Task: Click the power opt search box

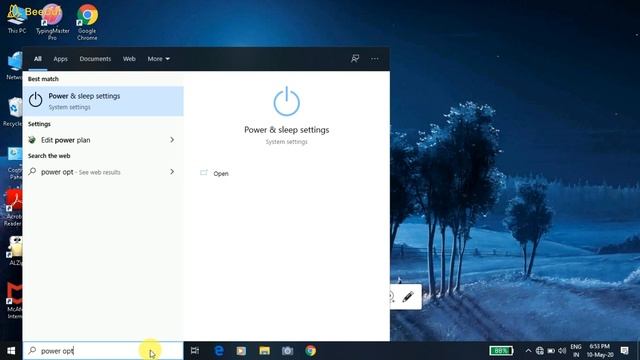Action: (103, 351)
